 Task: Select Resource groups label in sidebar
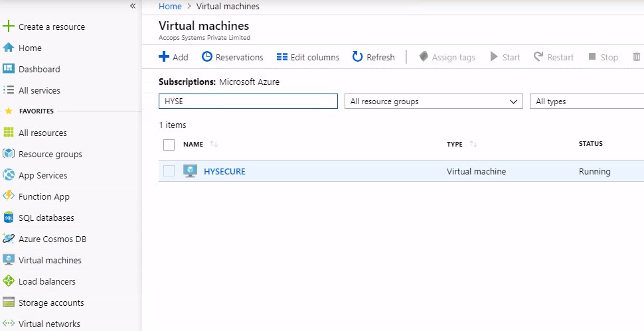pyautogui.click(x=50, y=154)
